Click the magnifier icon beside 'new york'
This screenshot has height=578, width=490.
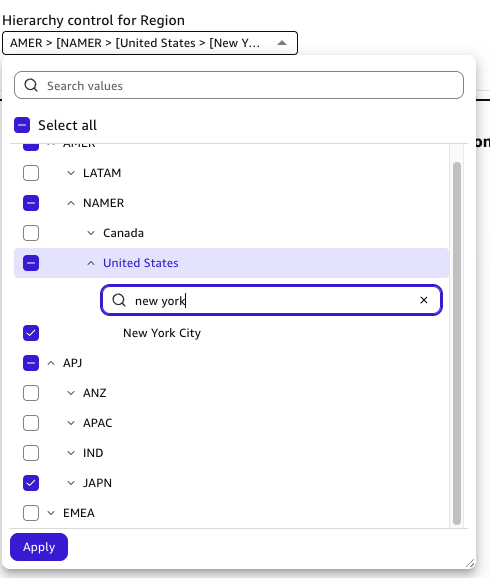[119, 300]
